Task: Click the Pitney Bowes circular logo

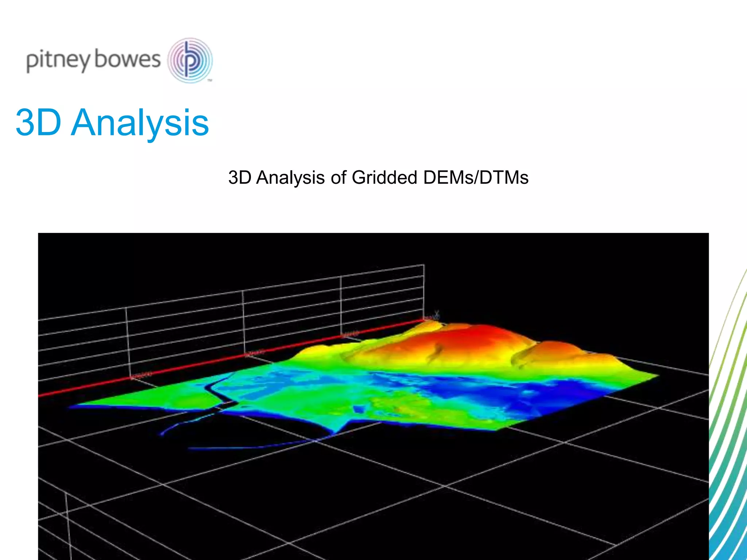Action: click(x=190, y=60)
